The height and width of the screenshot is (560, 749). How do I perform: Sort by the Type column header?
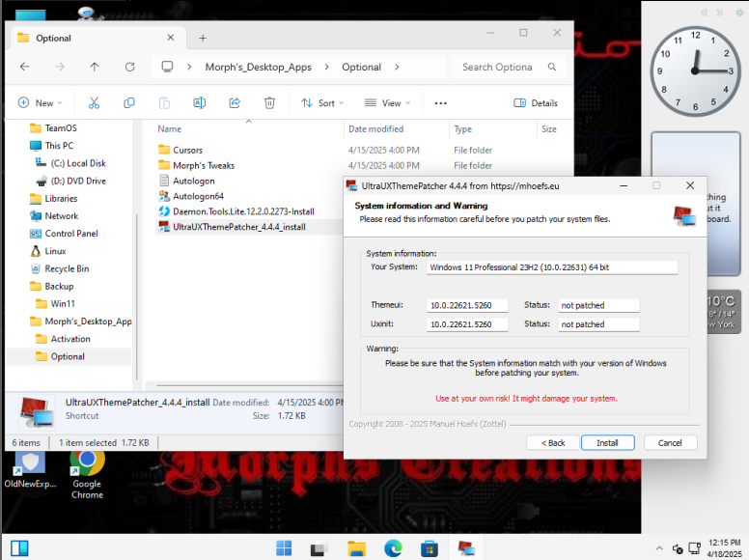(463, 129)
